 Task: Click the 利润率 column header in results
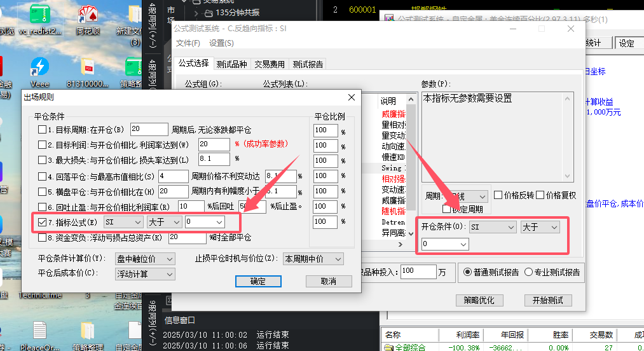(x=461, y=335)
